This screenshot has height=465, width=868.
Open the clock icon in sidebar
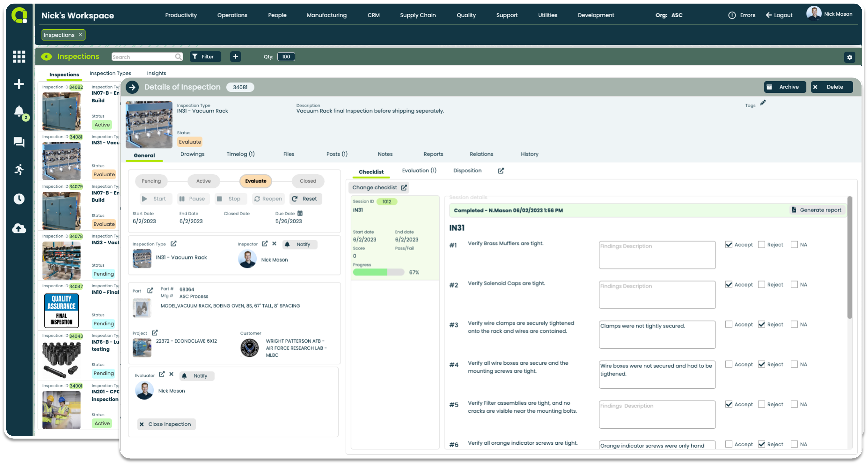[x=19, y=199]
